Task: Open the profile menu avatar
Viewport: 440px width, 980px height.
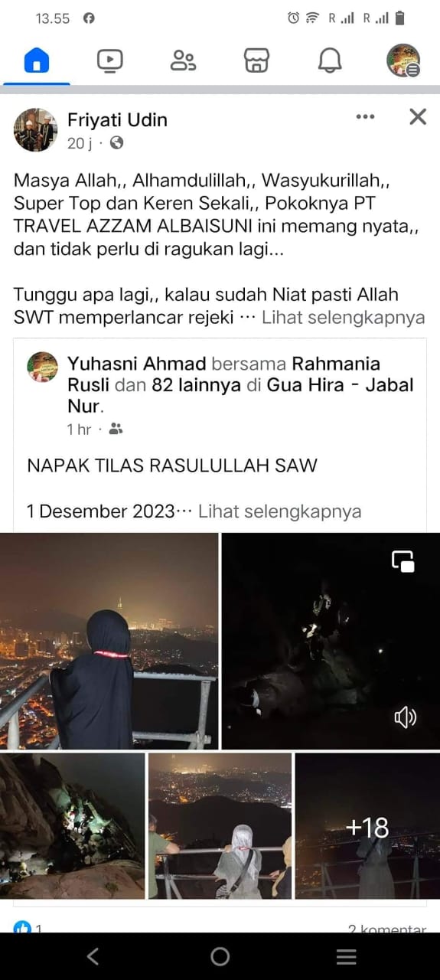Action: (403, 60)
